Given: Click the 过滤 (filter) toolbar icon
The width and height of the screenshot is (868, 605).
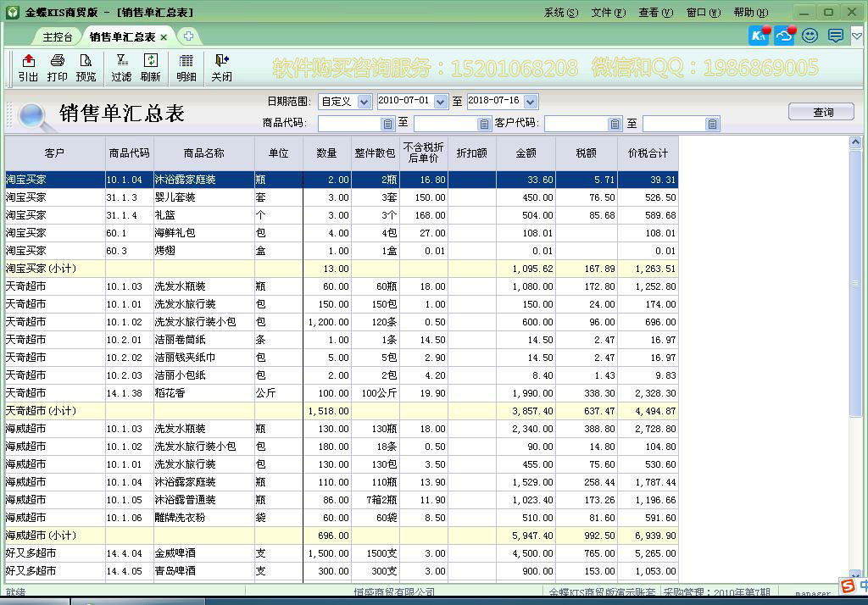Looking at the screenshot, I should coord(122,68).
